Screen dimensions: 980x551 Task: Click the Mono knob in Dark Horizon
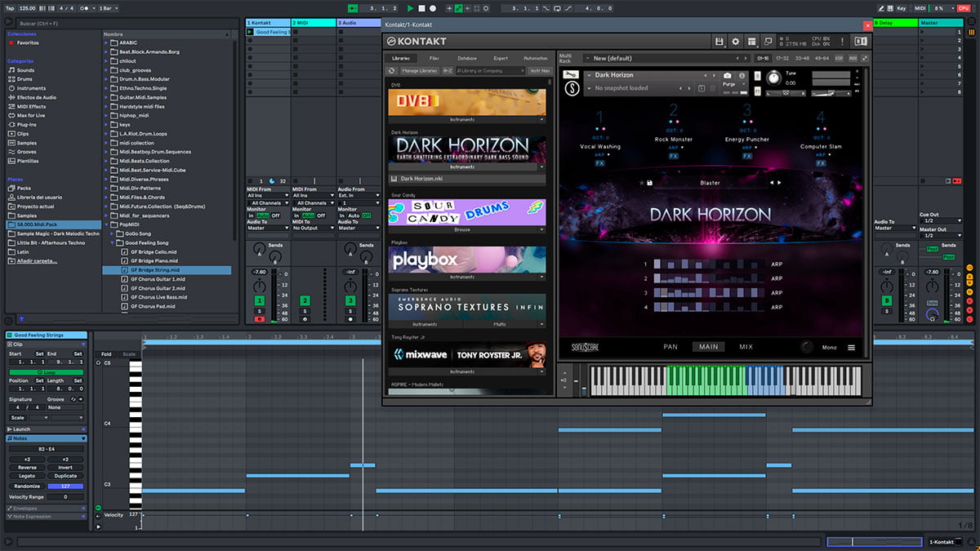[807, 347]
